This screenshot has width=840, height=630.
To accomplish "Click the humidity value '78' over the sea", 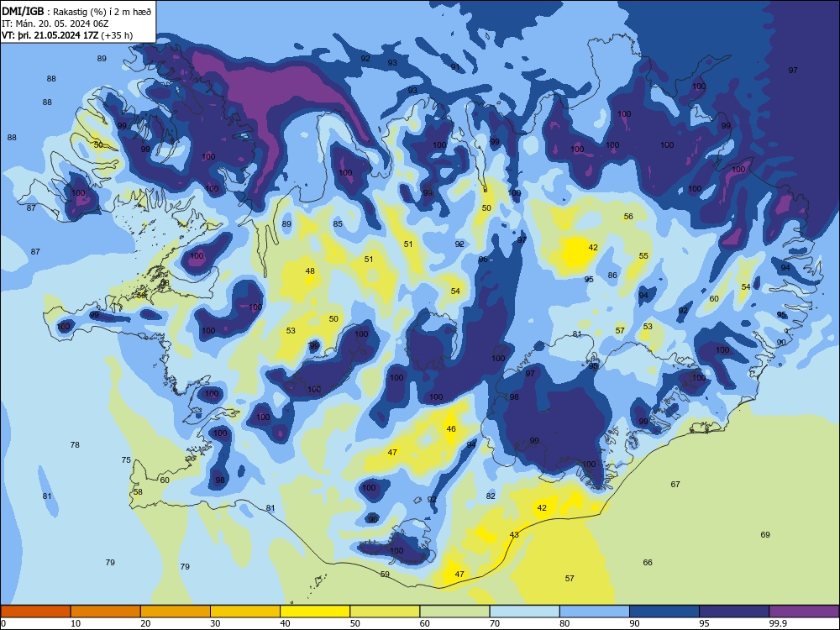I will coord(75,445).
